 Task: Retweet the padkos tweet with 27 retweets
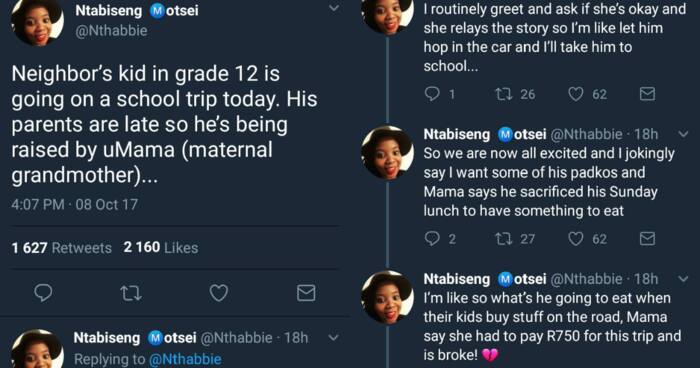pos(504,238)
